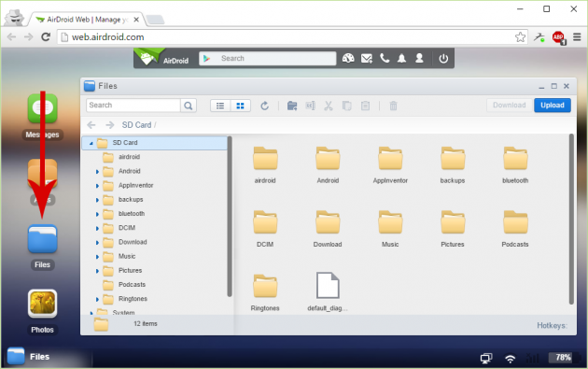Click the Files search magnifier button

click(x=189, y=106)
